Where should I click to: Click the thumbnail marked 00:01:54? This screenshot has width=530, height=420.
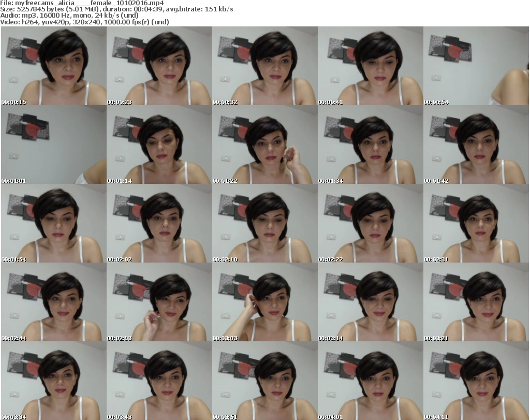pos(53,224)
